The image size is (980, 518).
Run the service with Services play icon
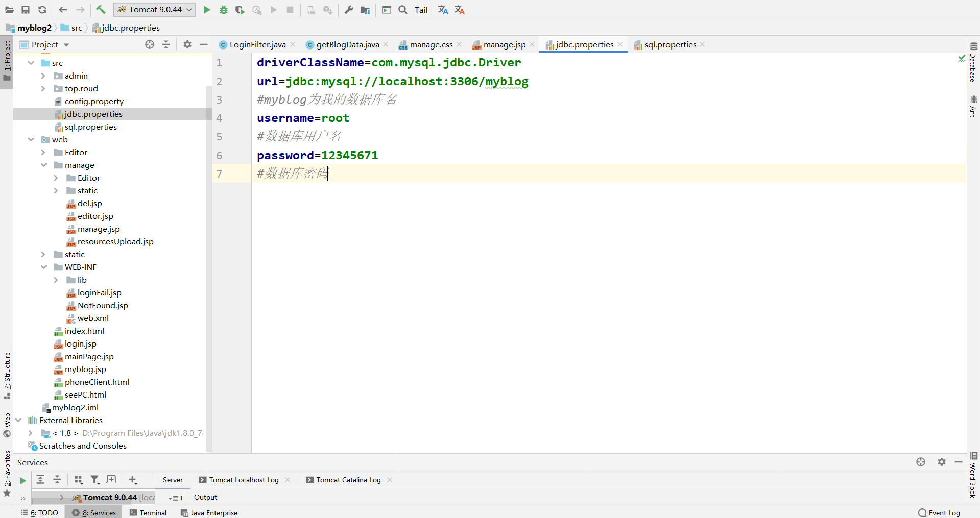click(x=22, y=480)
